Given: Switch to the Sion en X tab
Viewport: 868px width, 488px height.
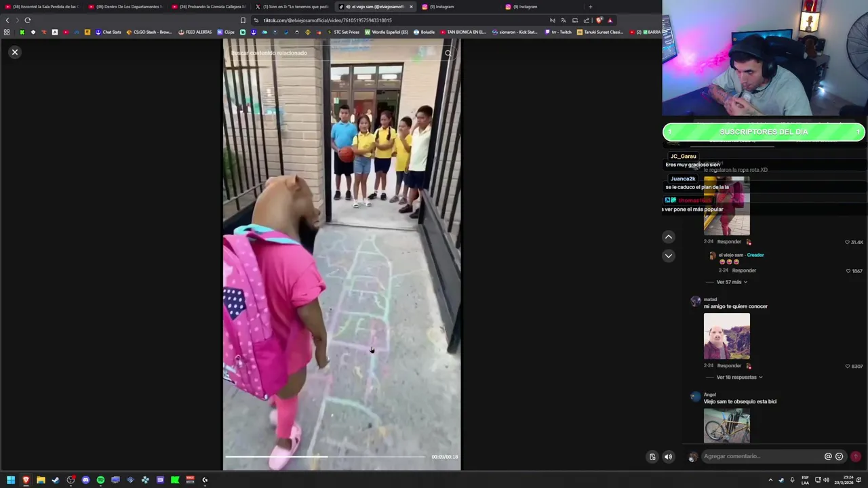Looking at the screenshot, I should (x=292, y=7).
